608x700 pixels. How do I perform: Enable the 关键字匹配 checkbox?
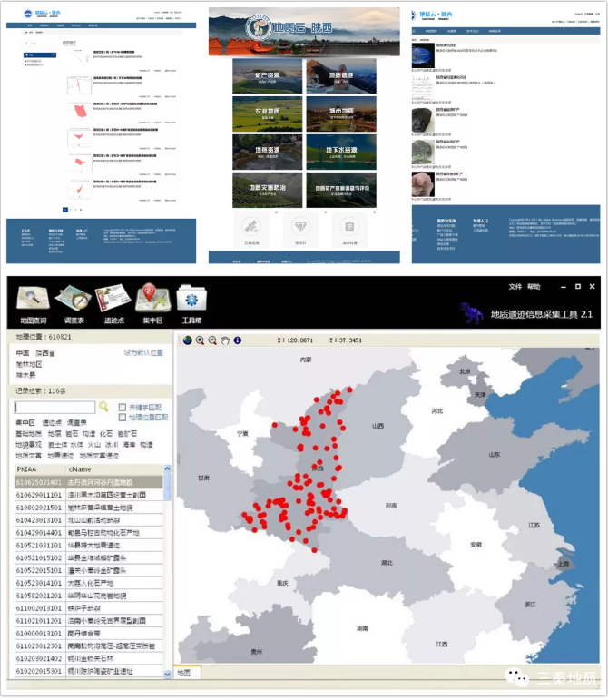123,408
